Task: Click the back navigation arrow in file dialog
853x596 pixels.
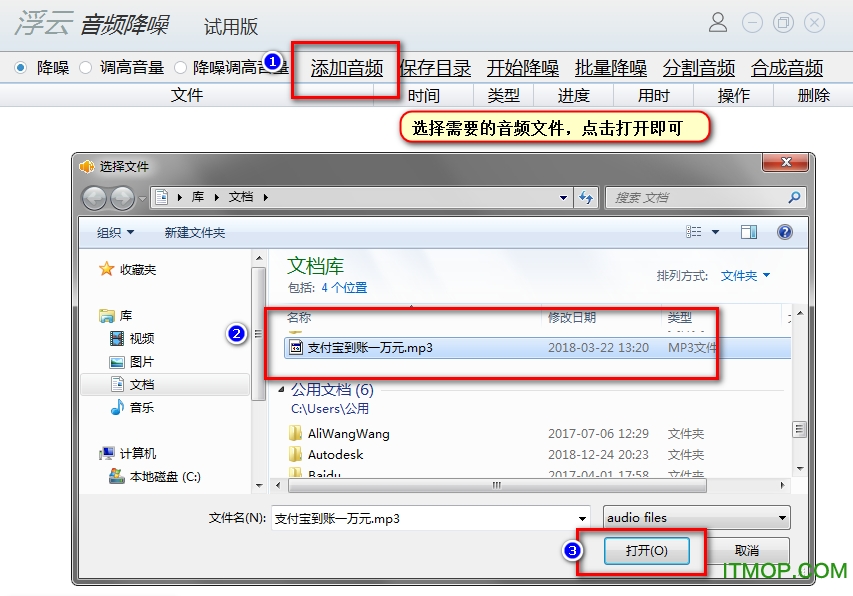Action: (95, 197)
